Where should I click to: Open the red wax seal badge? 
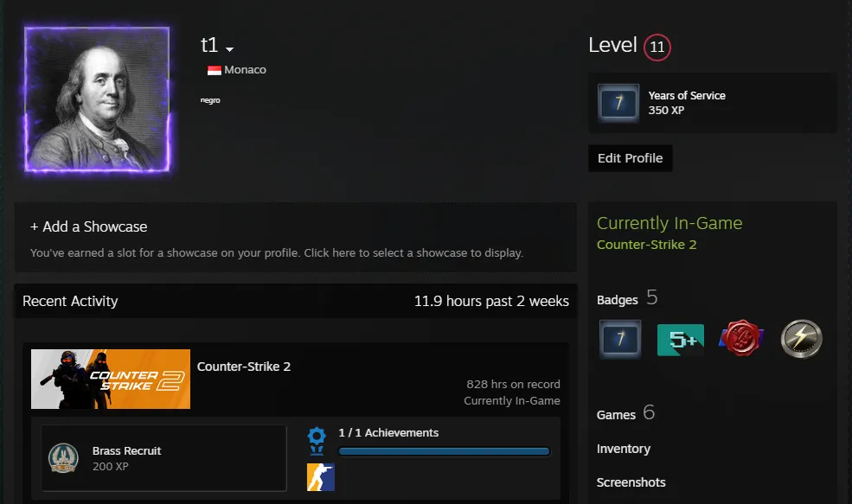coord(740,338)
